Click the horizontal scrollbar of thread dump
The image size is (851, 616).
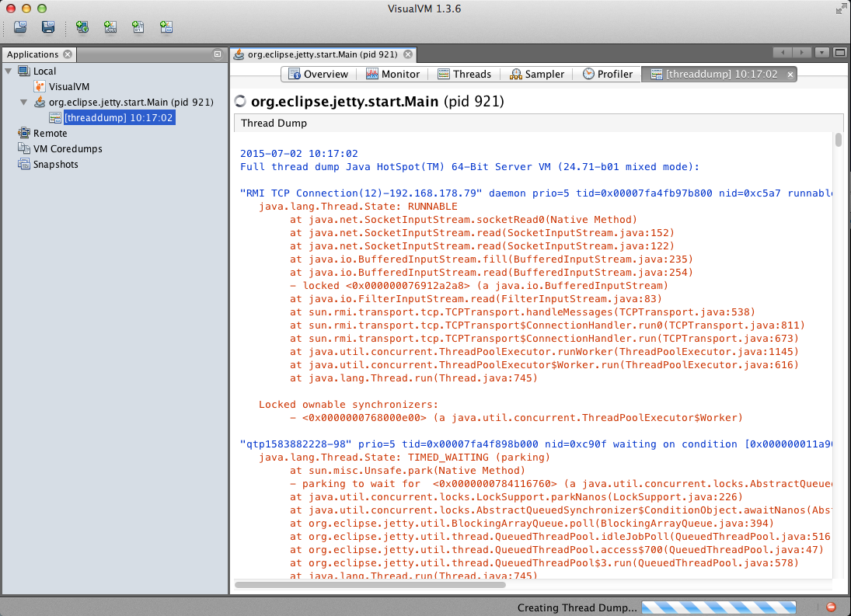(x=370, y=585)
